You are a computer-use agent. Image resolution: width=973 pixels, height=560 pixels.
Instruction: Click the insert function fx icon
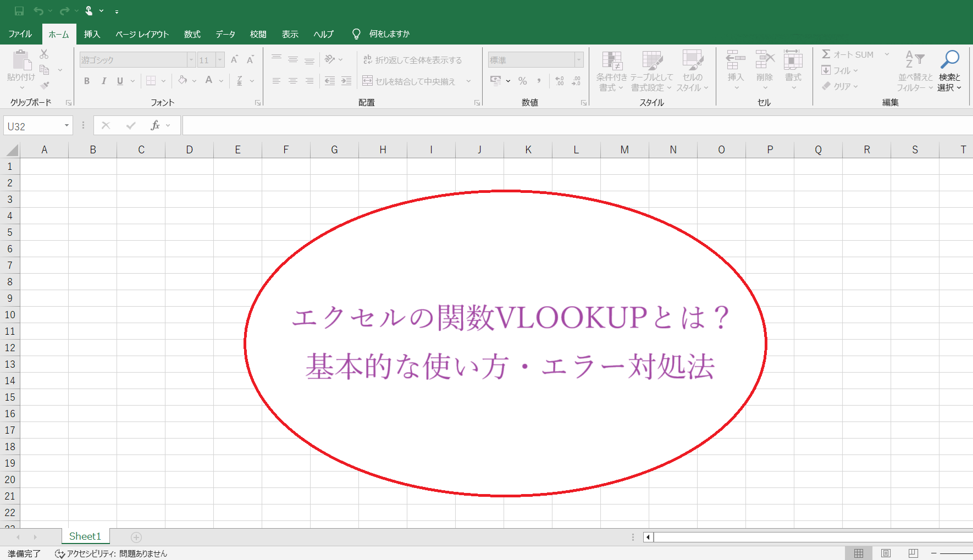(x=155, y=125)
